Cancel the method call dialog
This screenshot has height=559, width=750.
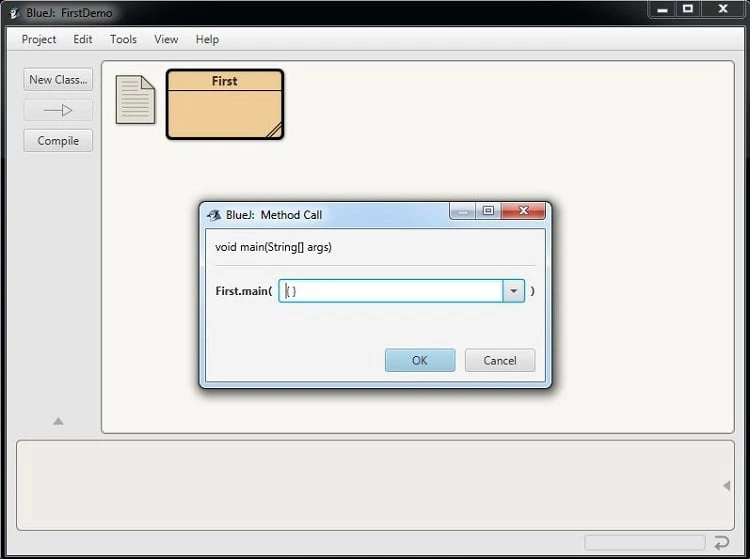(x=499, y=360)
